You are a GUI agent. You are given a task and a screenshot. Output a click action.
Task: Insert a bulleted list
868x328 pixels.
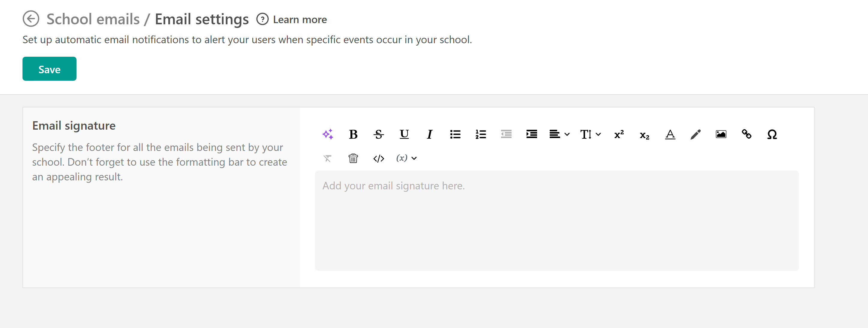coord(455,134)
